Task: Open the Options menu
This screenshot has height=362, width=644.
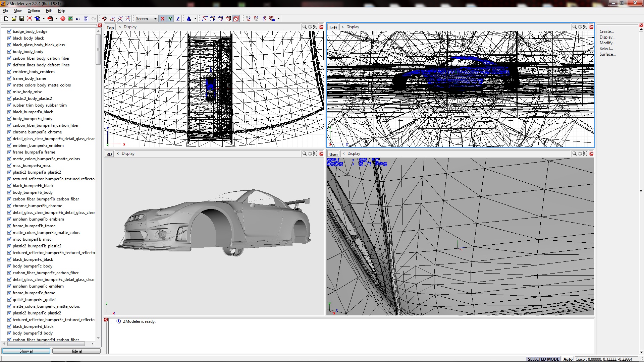Action: tap(34, 11)
